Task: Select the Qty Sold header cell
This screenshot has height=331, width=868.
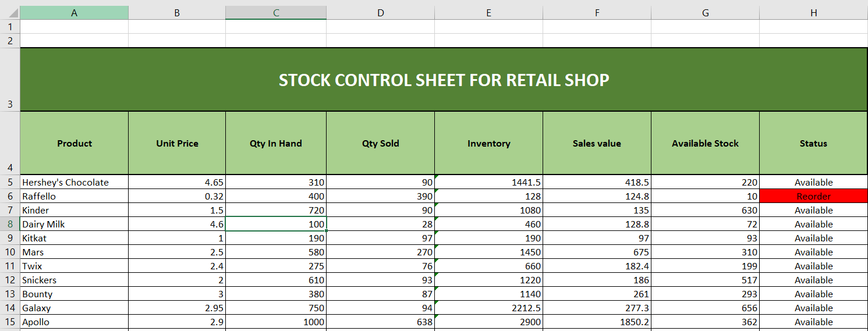Action: 380,143
